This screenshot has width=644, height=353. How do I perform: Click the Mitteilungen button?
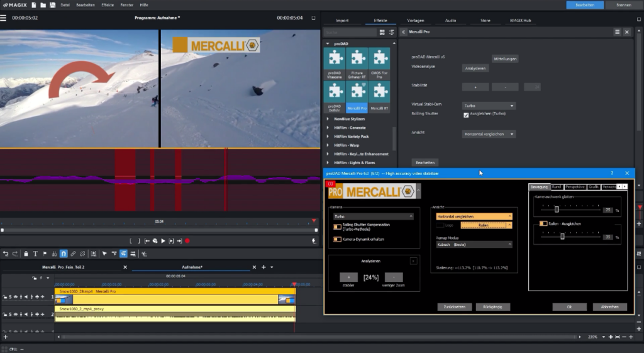(x=505, y=59)
